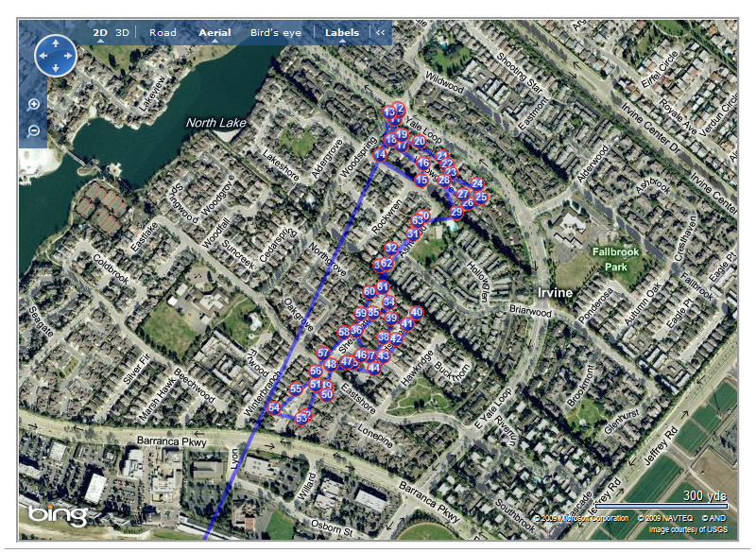Switch map to 2D mode
The image size is (756, 553).
pyautogui.click(x=100, y=33)
